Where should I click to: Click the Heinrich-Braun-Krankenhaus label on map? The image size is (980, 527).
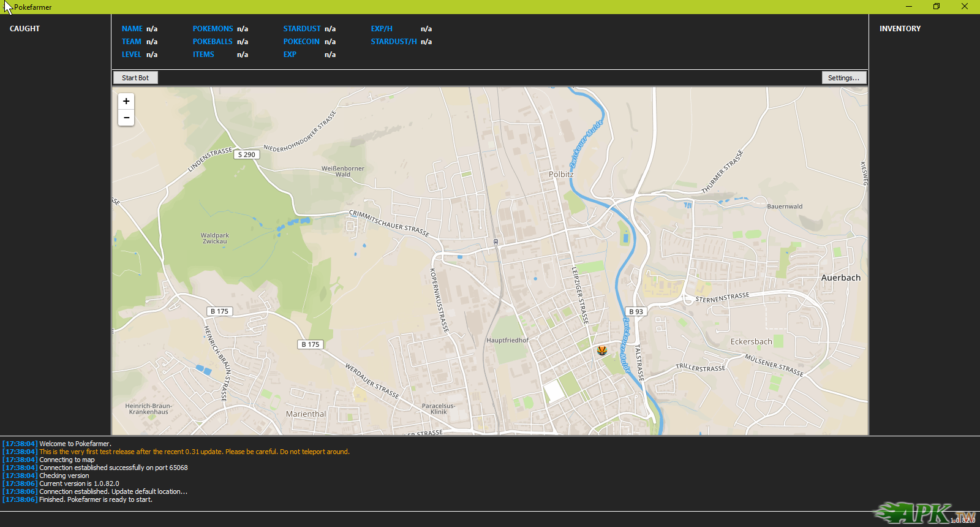(x=148, y=409)
